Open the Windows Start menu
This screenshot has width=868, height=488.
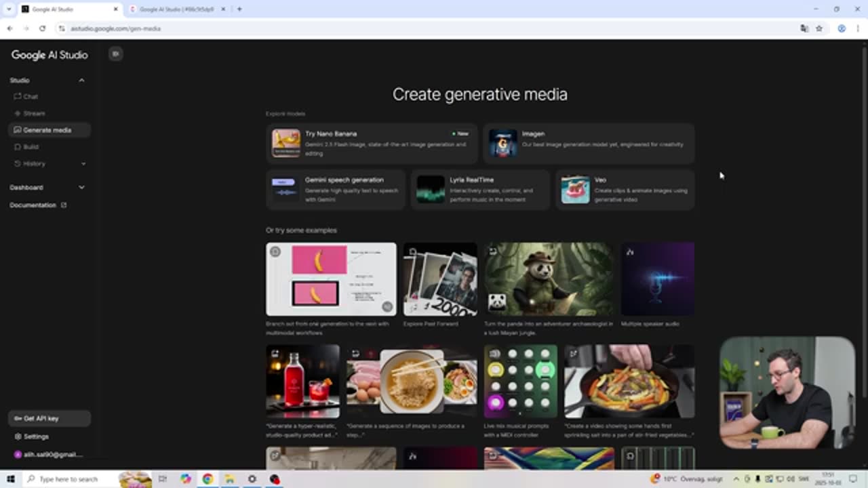[11, 479]
